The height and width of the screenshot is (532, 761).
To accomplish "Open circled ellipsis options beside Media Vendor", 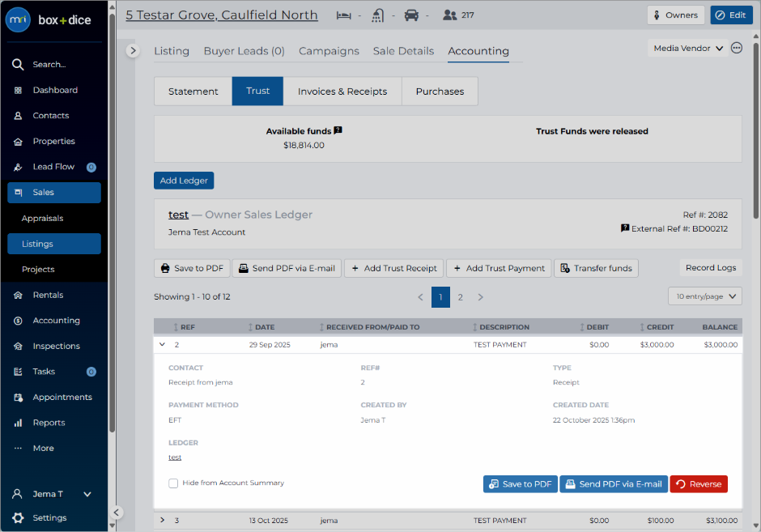I will tap(736, 48).
